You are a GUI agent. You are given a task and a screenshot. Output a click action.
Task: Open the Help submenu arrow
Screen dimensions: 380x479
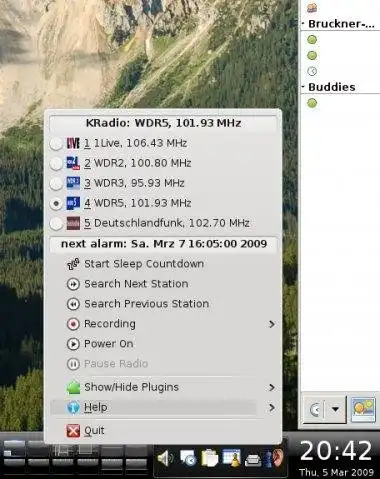pyautogui.click(x=272, y=407)
